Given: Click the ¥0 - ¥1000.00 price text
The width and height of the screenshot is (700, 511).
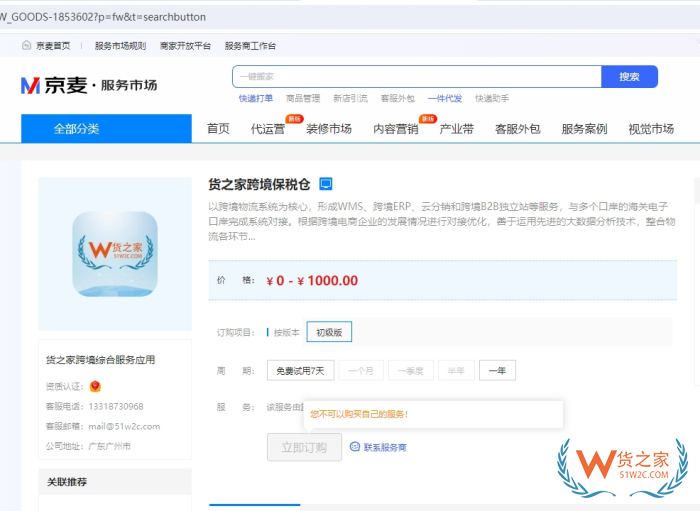Looking at the screenshot, I should pyautogui.click(x=312, y=281).
